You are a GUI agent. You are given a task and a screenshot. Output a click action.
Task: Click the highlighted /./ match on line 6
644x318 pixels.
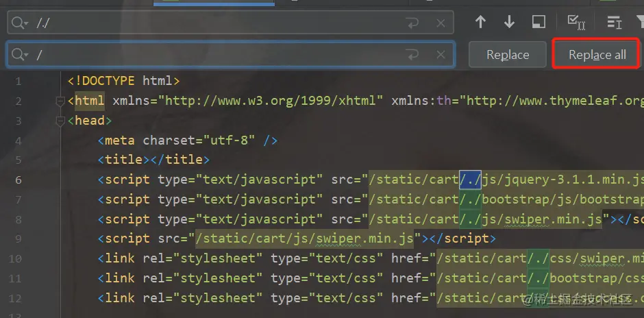click(x=470, y=180)
